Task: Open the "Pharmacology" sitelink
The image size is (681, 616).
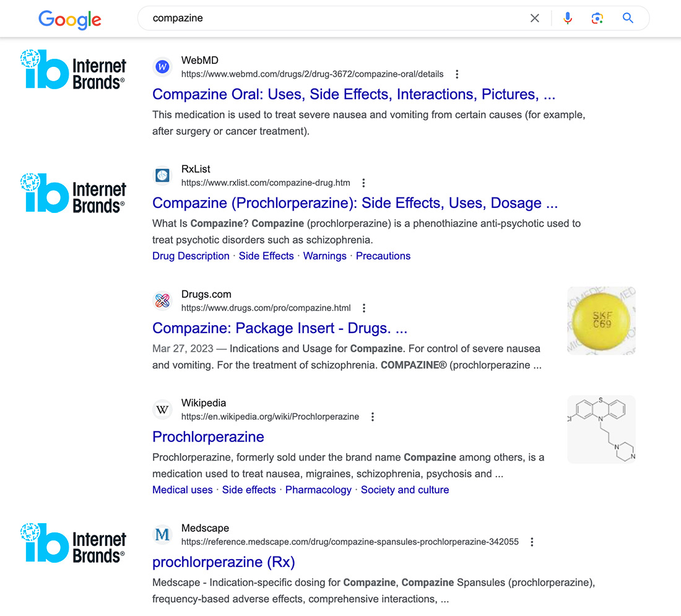Action: pos(318,490)
